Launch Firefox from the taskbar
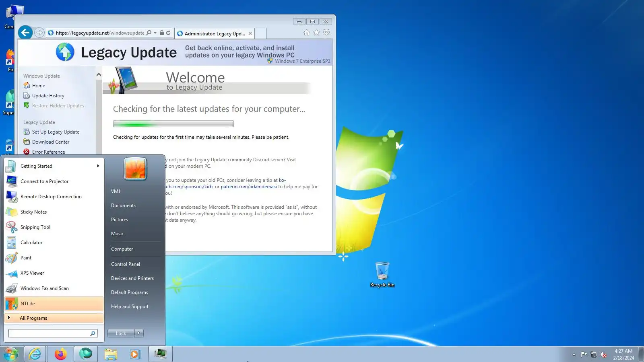This screenshot has width=644, height=362. point(60,354)
